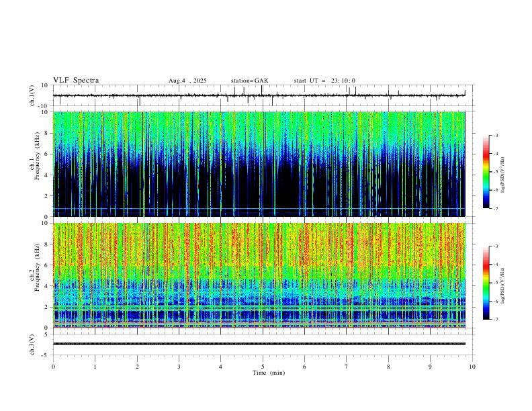Click the upper colorbar log(PSD) units label
532x411 pixels.
pyautogui.click(x=503, y=175)
